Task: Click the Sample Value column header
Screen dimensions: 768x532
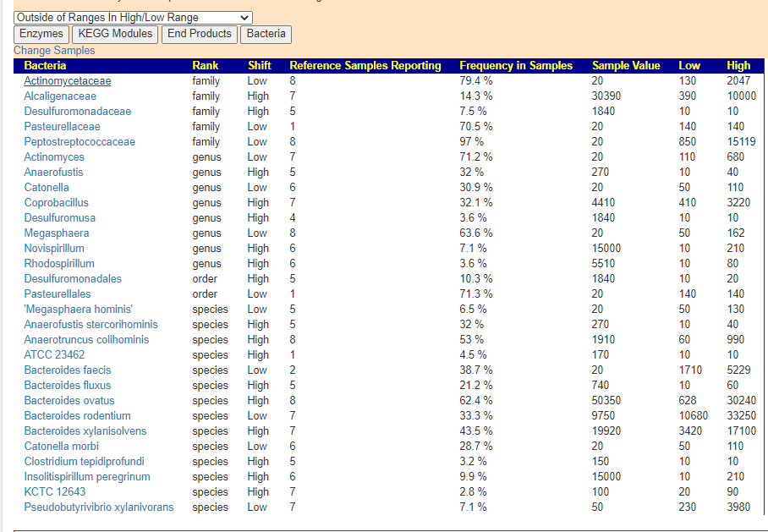Action: coord(626,66)
